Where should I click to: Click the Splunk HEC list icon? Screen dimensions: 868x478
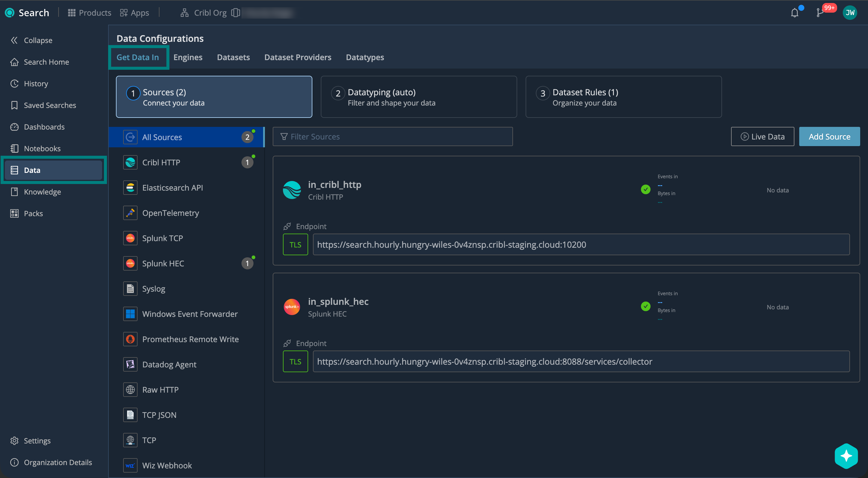[x=130, y=263]
